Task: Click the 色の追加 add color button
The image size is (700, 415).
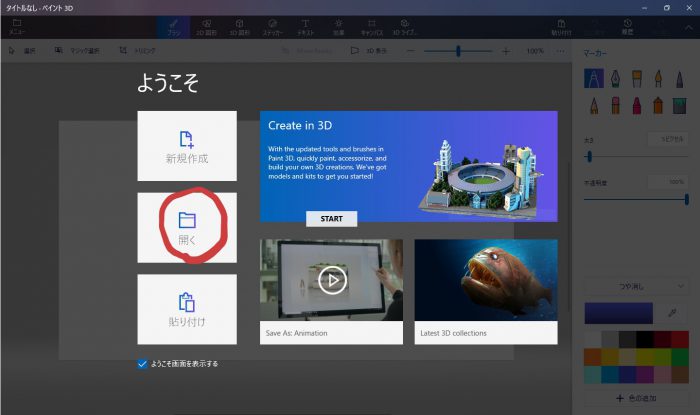Action: (x=636, y=398)
